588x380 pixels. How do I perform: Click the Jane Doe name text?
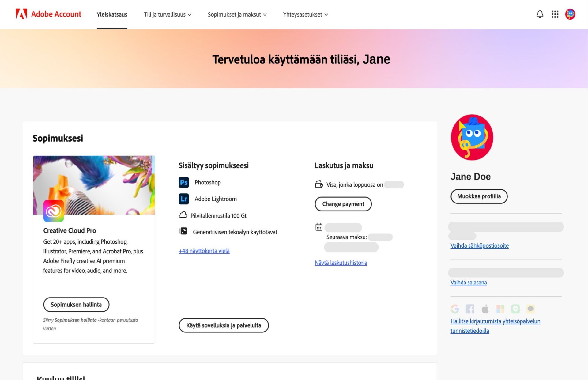coord(470,177)
